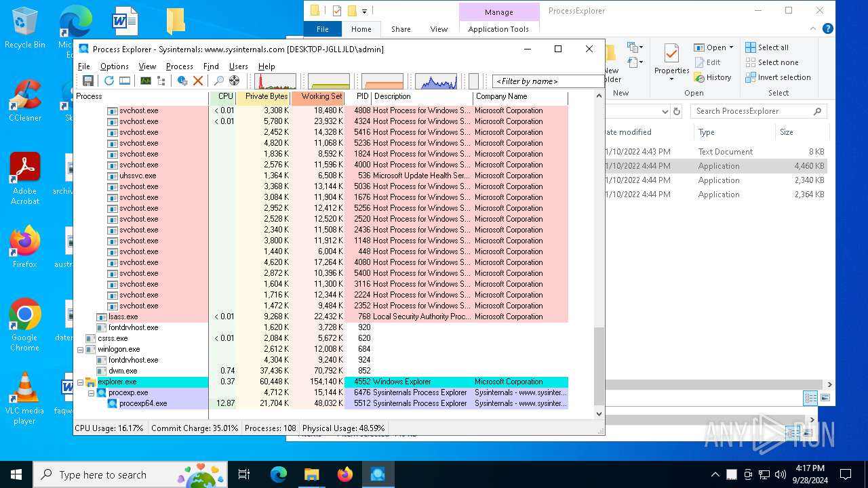Select the lsass.exe process row
Image resolution: width=868 pixels, height=488 pixels.
(321, 317)
